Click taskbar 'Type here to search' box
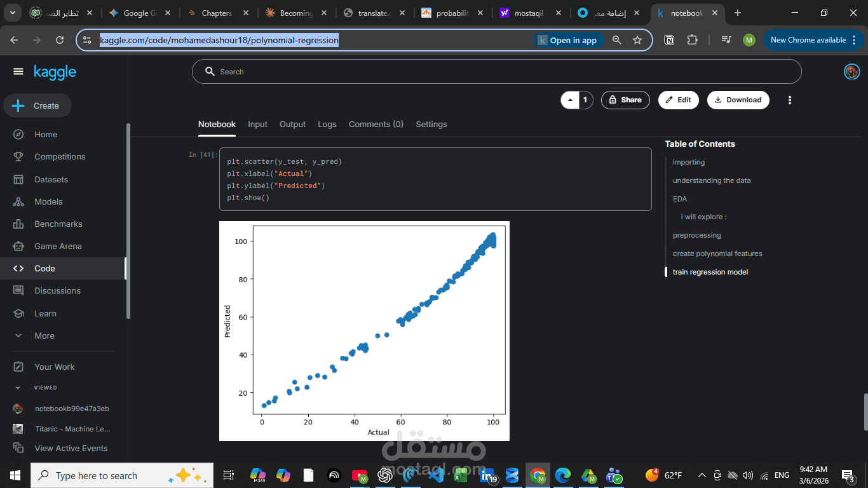The height and width of the screenshot is (488, 868). click(121, 475)
